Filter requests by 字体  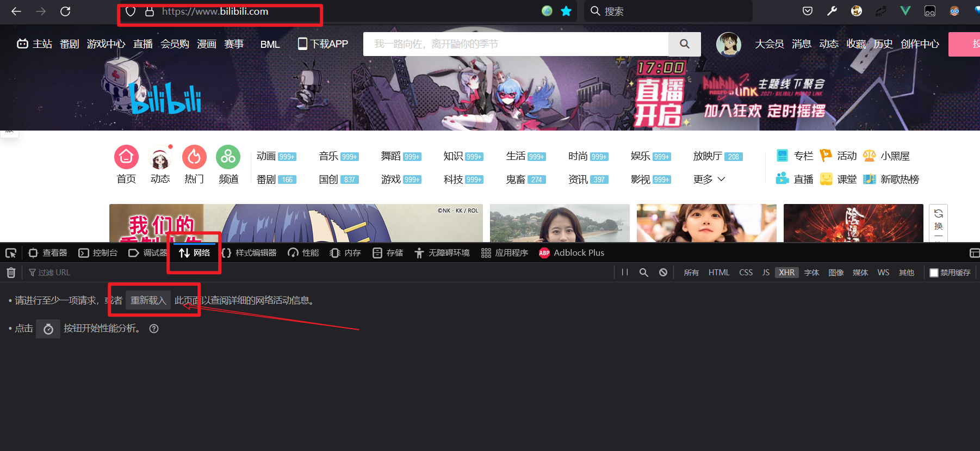coord(811,273)
